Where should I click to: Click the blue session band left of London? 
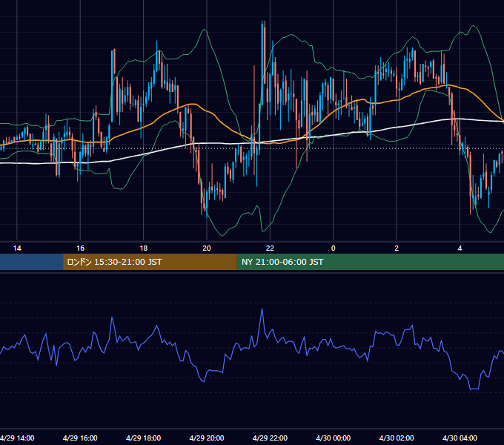tap(31, 262)
